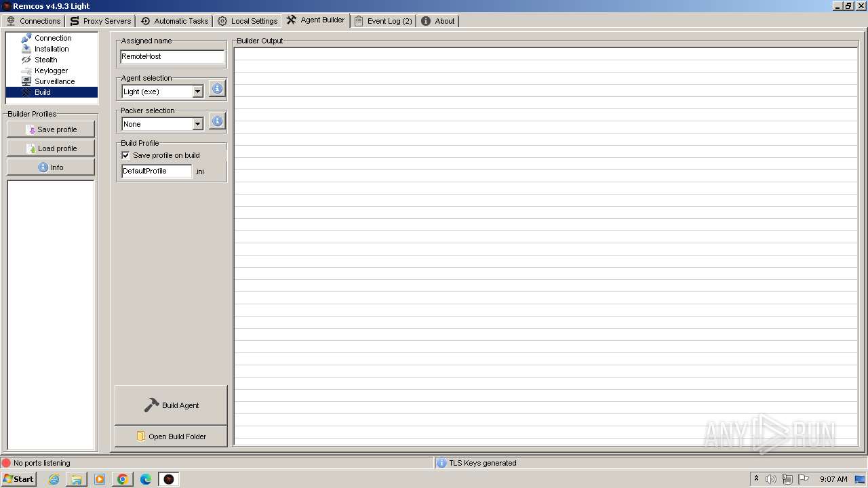Open the Event Log (2) tab
This screenshot has width=868, height=488.
click(x=383, y=21)
